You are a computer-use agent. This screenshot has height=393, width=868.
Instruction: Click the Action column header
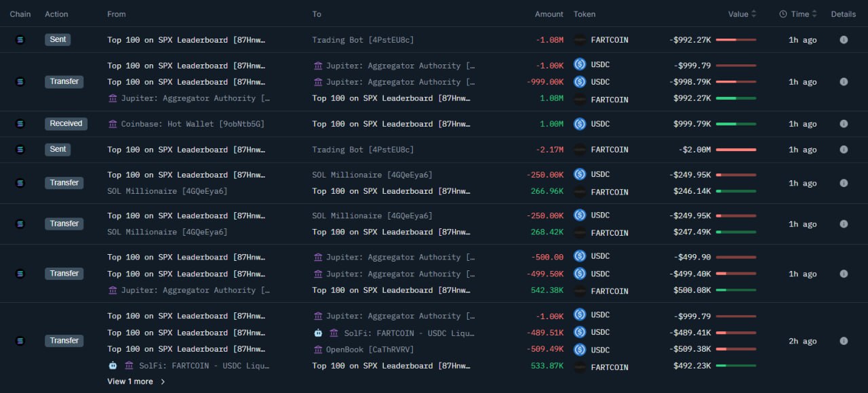(57, 14)
